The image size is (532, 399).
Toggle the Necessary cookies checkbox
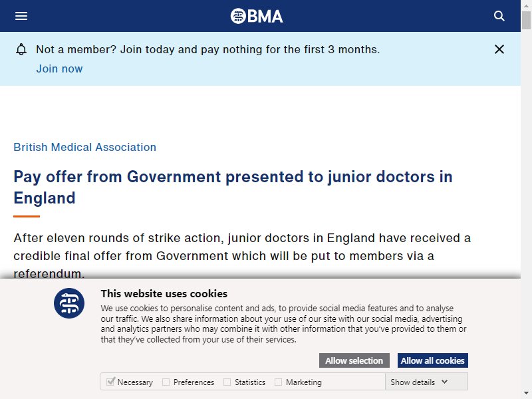click(x=110, y=382)
